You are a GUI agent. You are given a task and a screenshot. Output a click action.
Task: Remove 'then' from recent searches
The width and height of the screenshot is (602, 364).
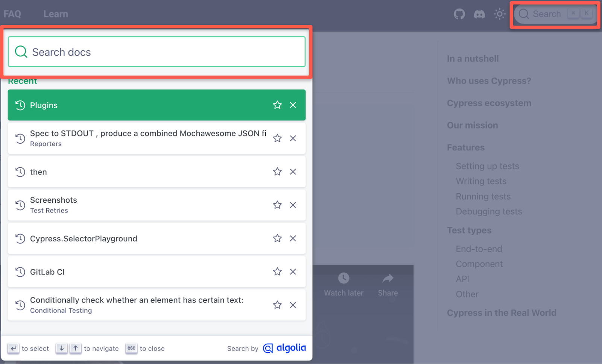pyautogui.click(x=293, y=172)
